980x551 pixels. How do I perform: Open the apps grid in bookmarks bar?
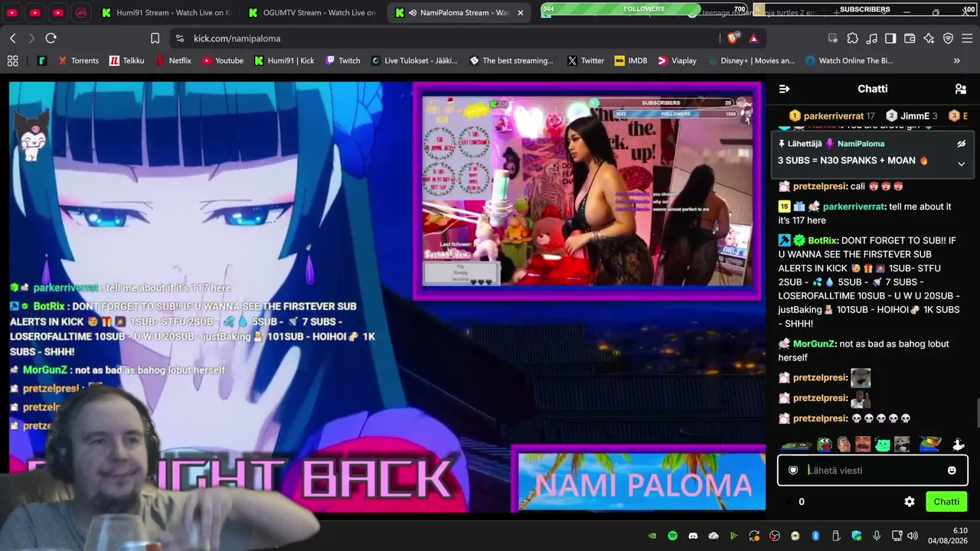(12, 60)
